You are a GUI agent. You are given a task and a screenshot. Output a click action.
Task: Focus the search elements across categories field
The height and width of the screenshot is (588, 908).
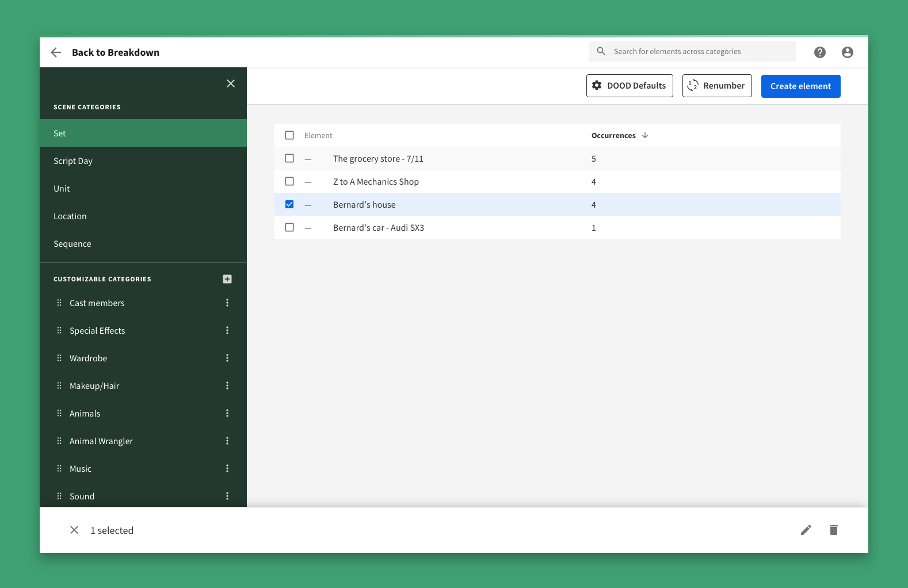699,51
